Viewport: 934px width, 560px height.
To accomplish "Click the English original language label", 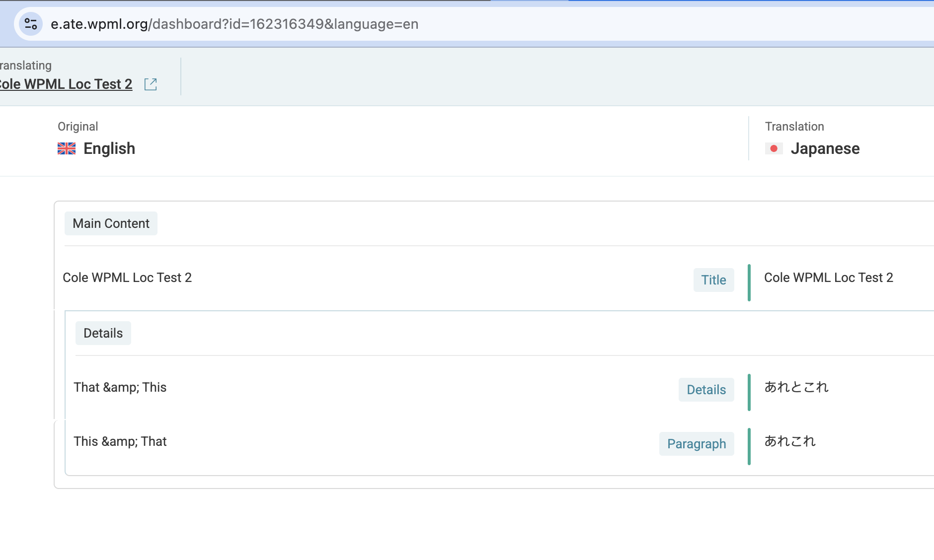I will pos(109,148).
